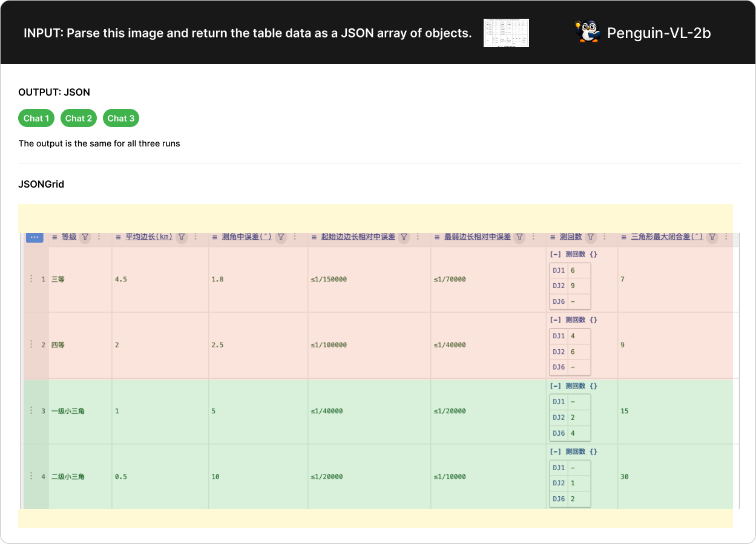The height and width of the screenshot is (544, 756).
Task: Collapse 测回数 object in the 四等 row
Action: tap(554, 320)
